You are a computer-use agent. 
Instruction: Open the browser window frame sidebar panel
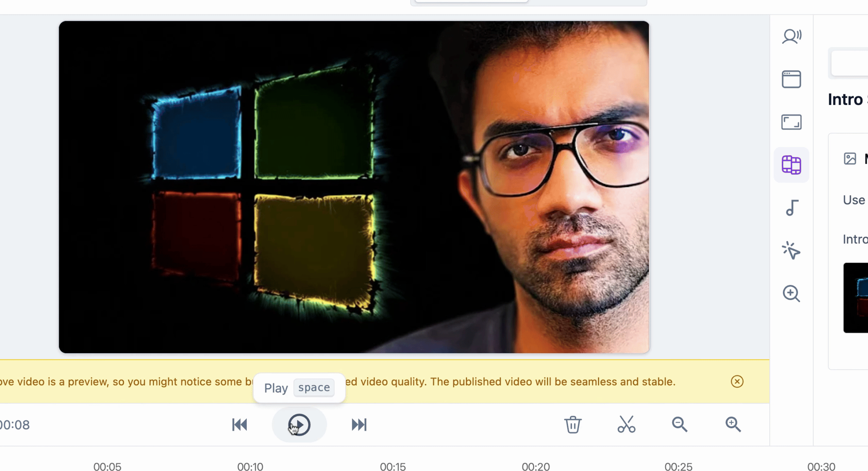click(x=791, y=79)
